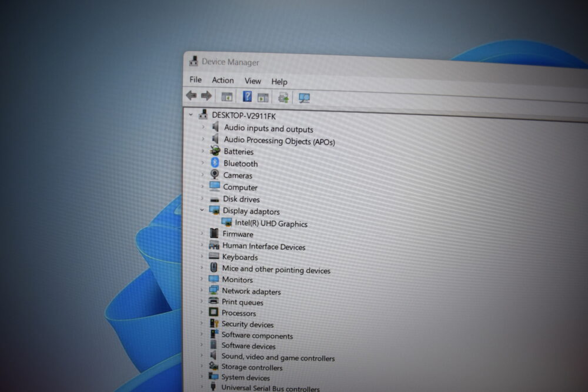Viewport: 588px width, 392px height.
Task: Click the Keyboards category icon
Action: coord(214,256)
